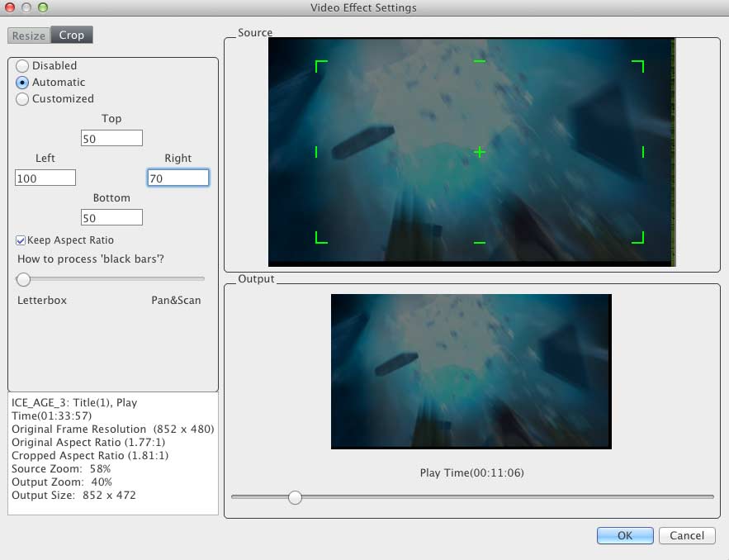Click the Left crop value field
Viewport: 729px width, 560px height.
click(45, 178)
